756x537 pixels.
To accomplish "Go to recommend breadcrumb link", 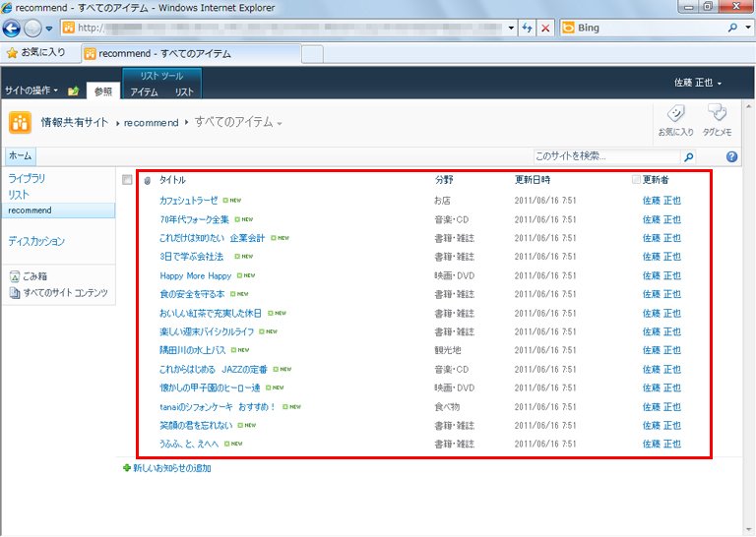I will pyautogui.click(x=151, y=123).
